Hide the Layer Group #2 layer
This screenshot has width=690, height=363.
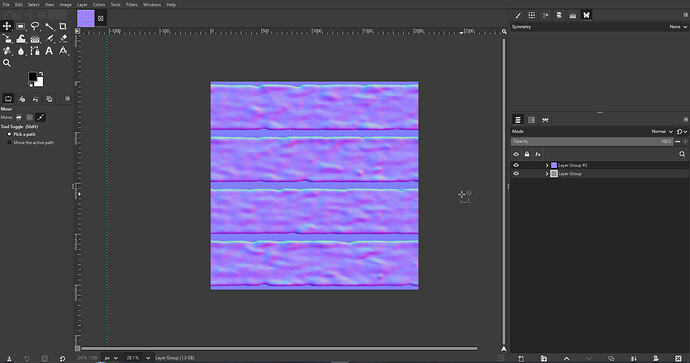516,165
